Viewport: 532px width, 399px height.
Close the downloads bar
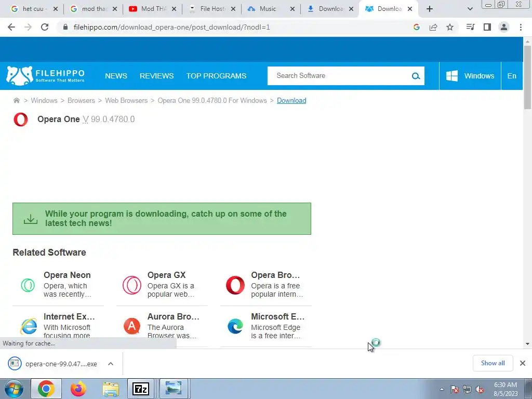(523, 363)
